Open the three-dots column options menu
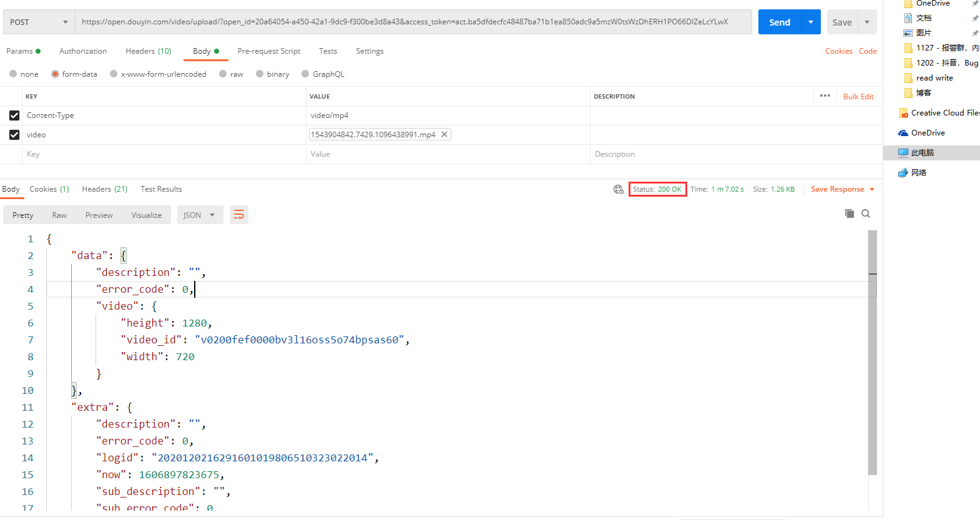 coord(825,96)
